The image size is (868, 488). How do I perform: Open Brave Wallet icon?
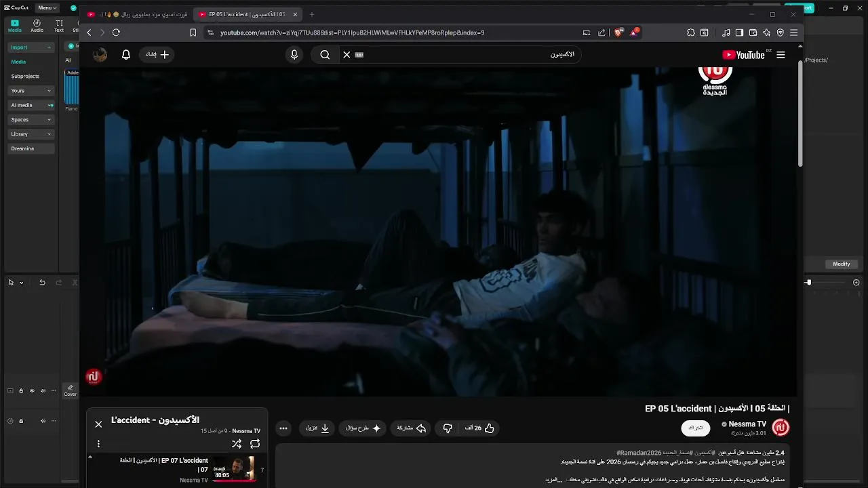pyautogui.click(x=753, y=33)
